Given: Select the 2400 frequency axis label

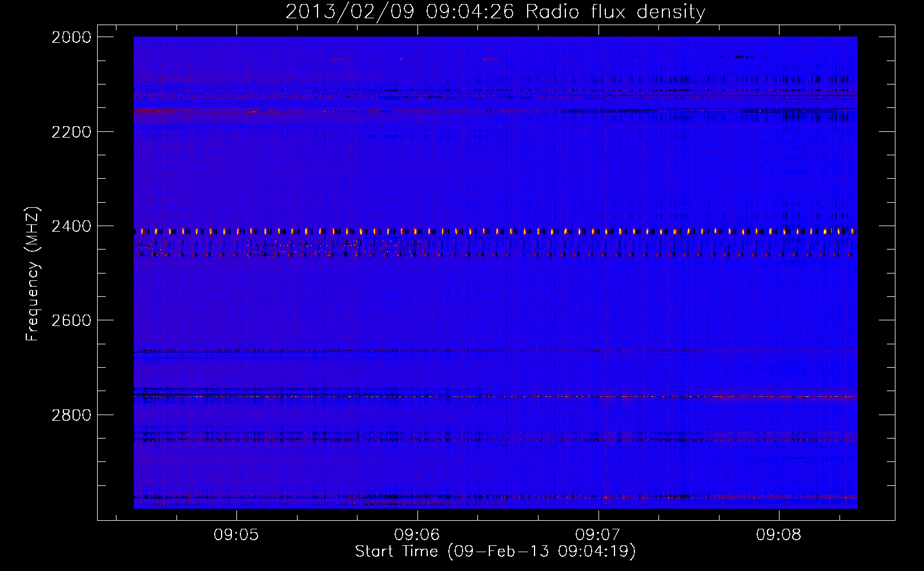Looking at the screenshot, I should point(71,227).
